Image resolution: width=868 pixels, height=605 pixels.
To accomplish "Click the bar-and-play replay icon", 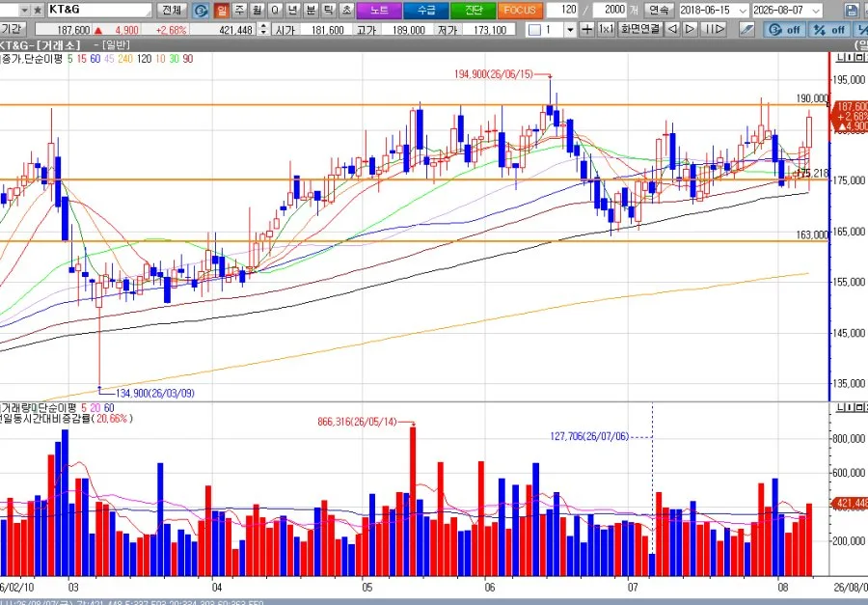I will (x=713, y=29).
